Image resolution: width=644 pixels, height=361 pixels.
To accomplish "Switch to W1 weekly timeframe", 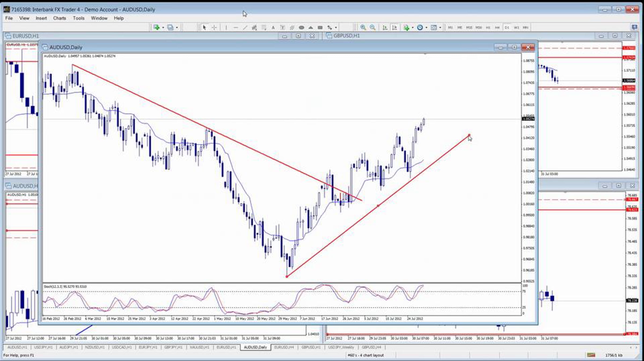I will click(516, 27).
